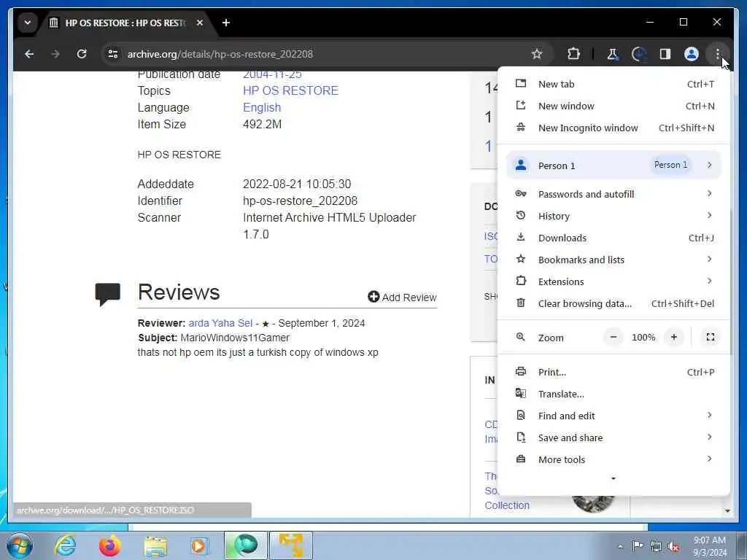Open a new tab with plus button
The image size is (747, 560).
226,23
